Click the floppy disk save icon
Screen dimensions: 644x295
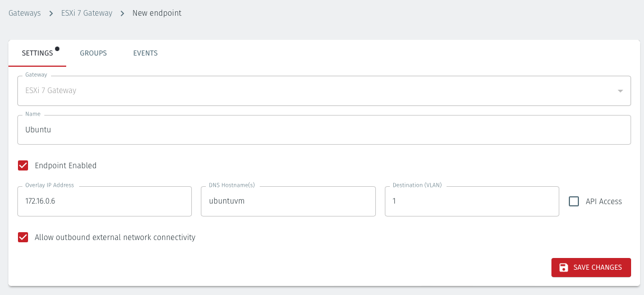coord(564,268)
